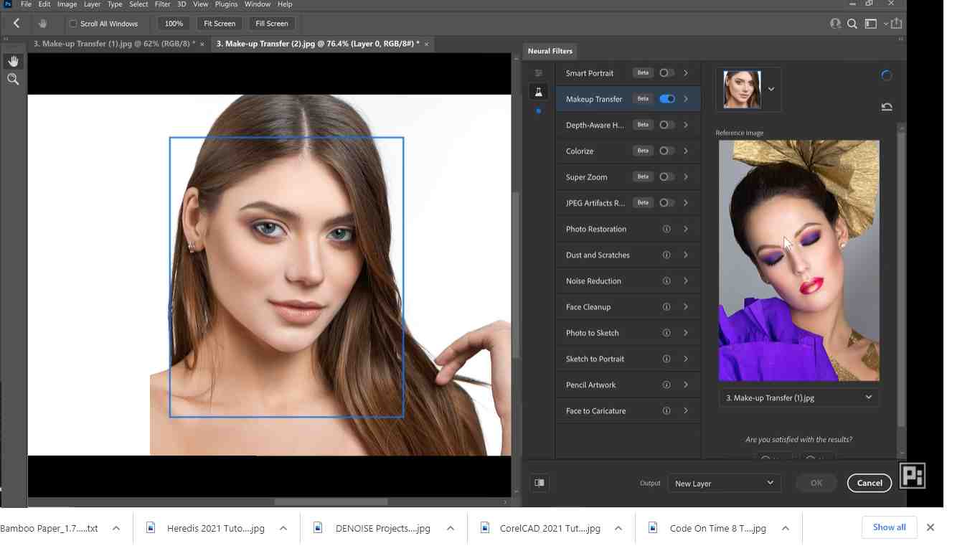Viewport: 980px width, 551px height.
Task: Check the Scroll All Windows checkbox
Action: 73,24
